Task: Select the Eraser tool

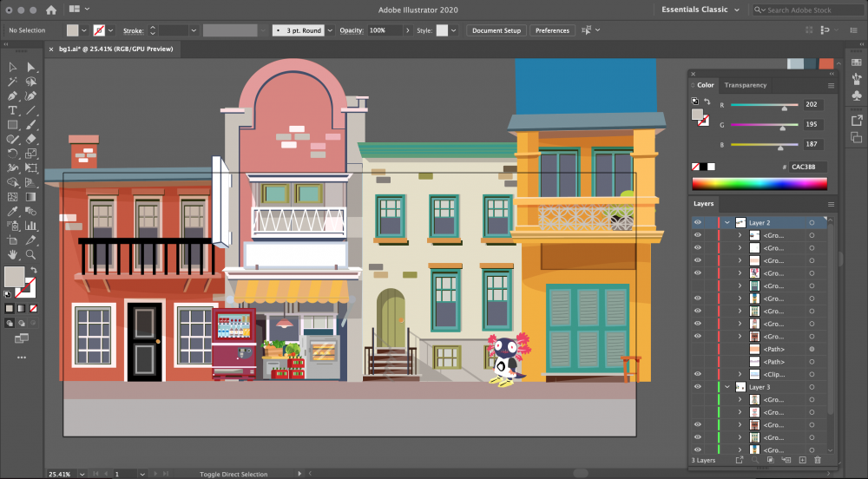Action: point(30,140)
